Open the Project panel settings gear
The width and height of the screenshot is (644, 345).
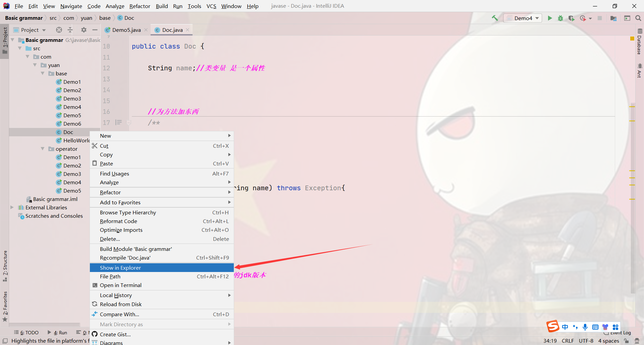(84, 30)
